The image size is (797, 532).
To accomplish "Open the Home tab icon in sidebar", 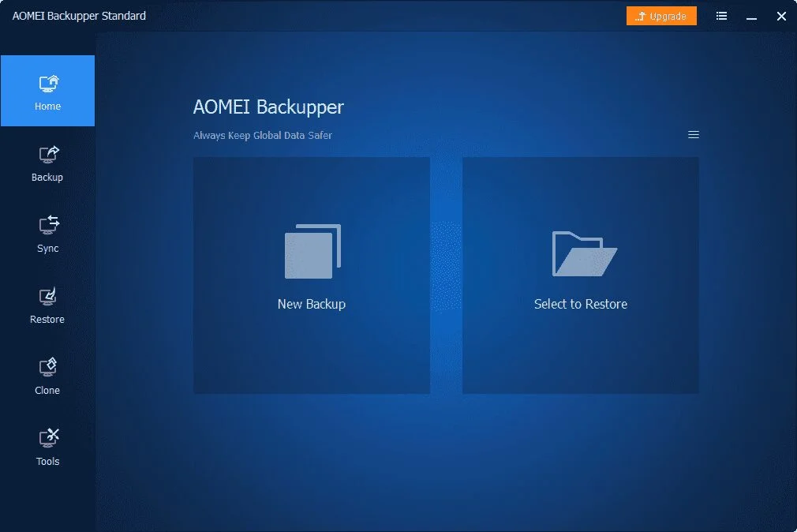I will (x=48, y=84).
